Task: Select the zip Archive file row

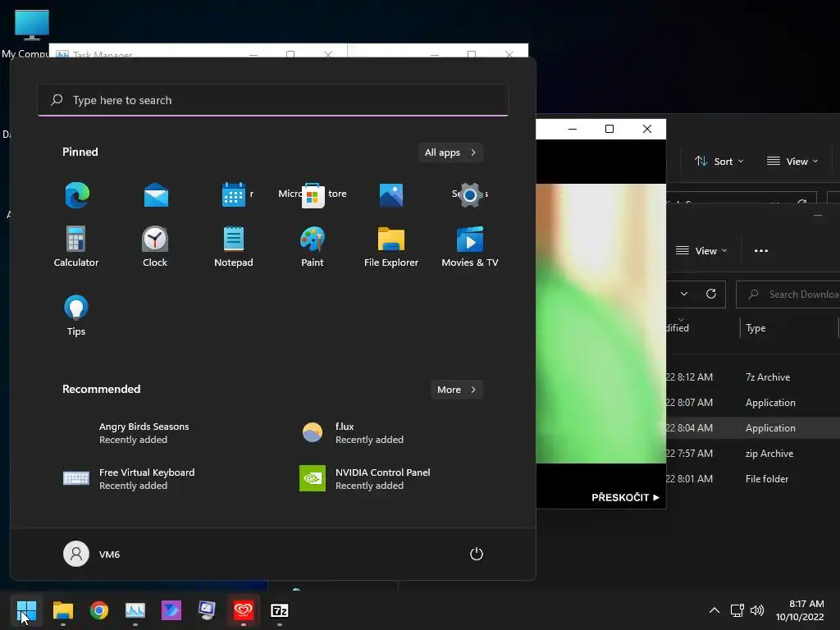Action: point(753,453)
